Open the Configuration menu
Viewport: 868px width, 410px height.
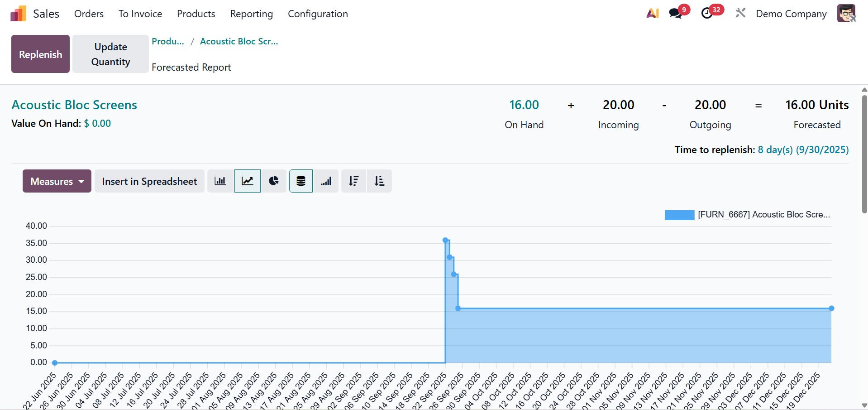[318, 14]
